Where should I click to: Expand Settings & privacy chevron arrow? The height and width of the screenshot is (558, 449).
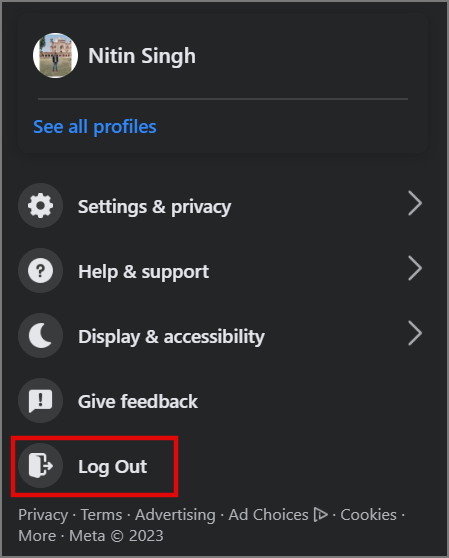[x=414, y=204]
